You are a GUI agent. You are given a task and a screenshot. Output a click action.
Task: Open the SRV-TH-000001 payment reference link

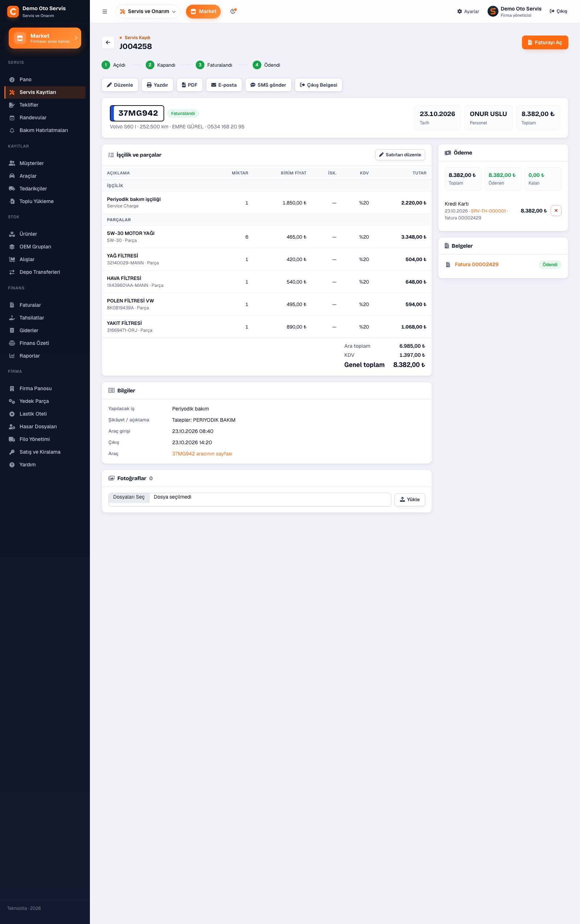click(488, 211)
